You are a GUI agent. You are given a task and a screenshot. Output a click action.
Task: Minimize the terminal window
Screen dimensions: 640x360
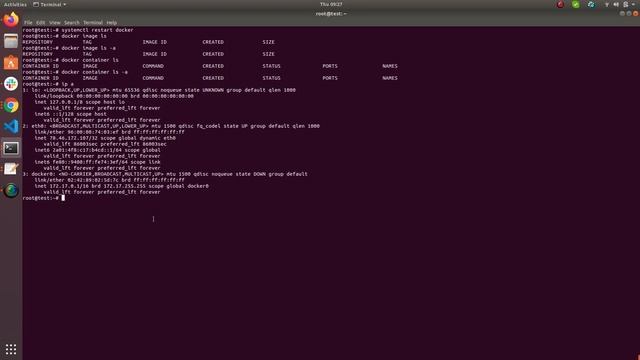622,13
